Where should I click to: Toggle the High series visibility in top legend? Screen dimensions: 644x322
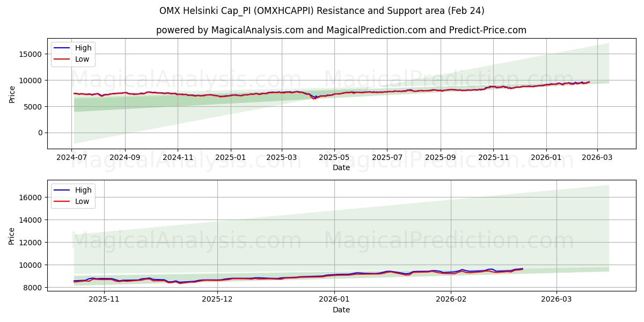[84, 47]
